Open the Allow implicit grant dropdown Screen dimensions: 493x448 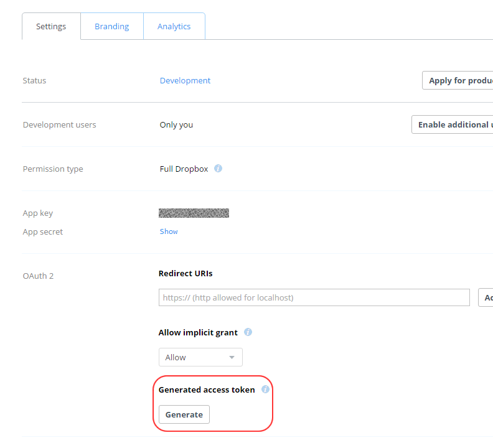[x=200, y=357]
